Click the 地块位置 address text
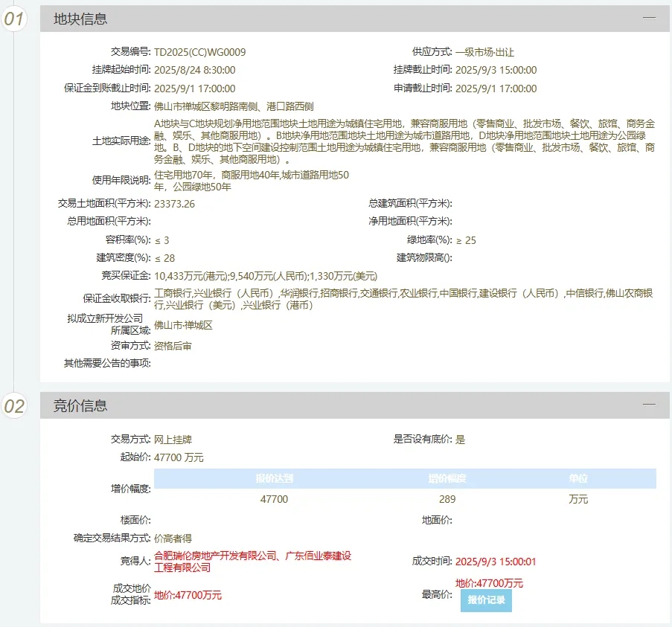 234,106
